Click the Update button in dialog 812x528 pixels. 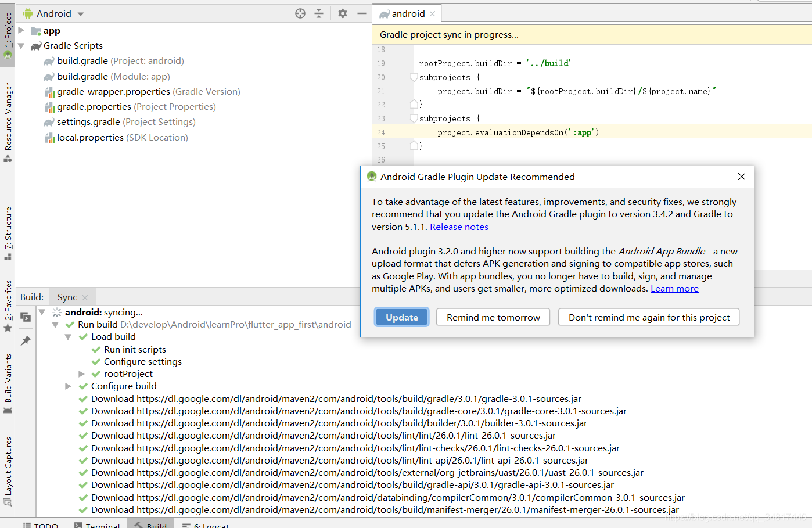click(402, 317)
